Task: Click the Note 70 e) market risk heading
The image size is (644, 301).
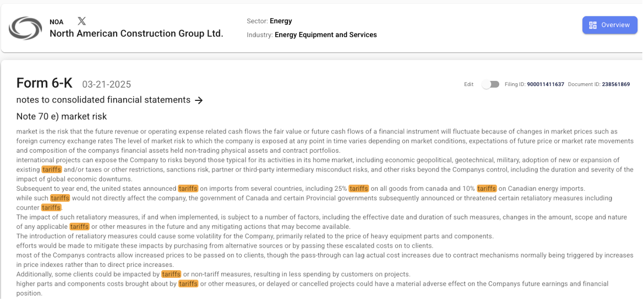Action: pyautogui.click(x=62, y=116)
